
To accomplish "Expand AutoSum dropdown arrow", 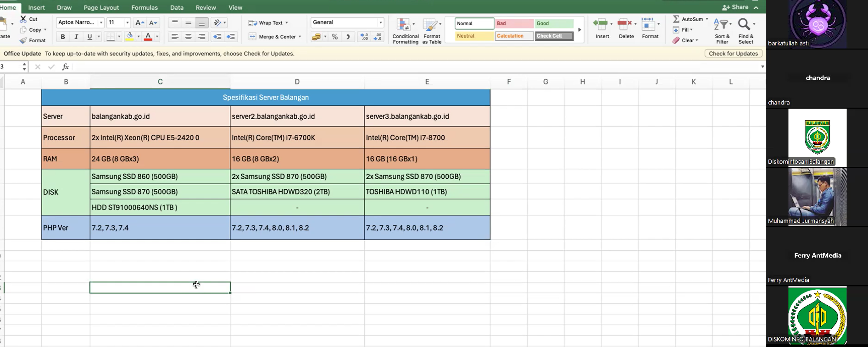I will (x=707, y=19).
